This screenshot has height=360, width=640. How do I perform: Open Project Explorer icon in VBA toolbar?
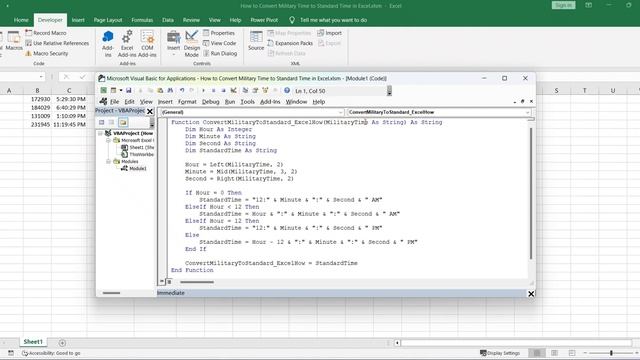[x=245, y=90]
